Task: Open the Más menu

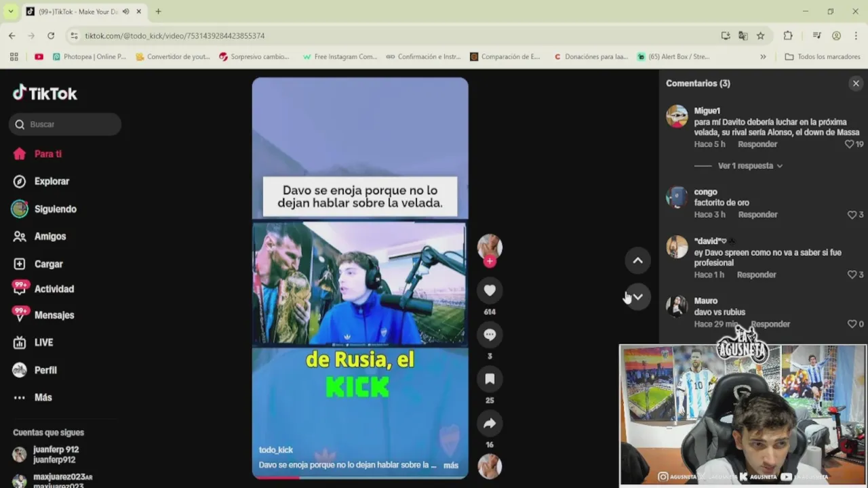Action: [x=33, y=397]
